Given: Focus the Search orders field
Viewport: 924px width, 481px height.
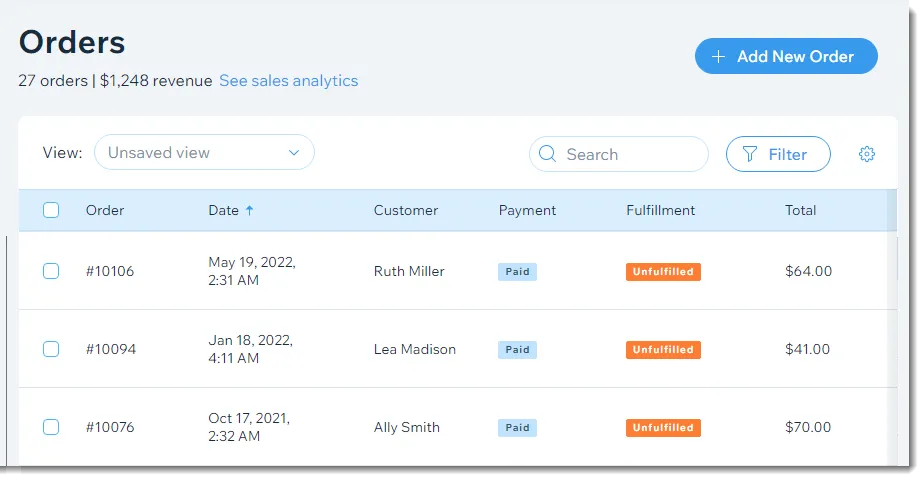Looking at the screenshot, I should click(x=619, y=154).
